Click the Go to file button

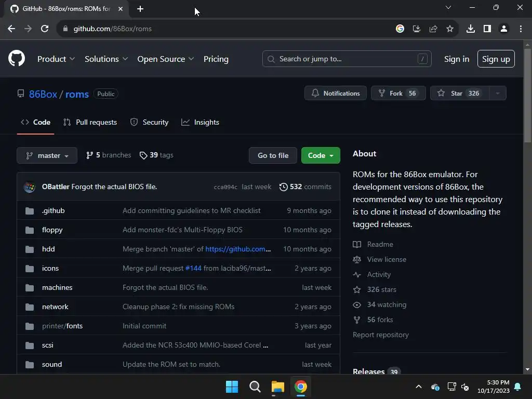pyautogui.click(x=273, y=155)
